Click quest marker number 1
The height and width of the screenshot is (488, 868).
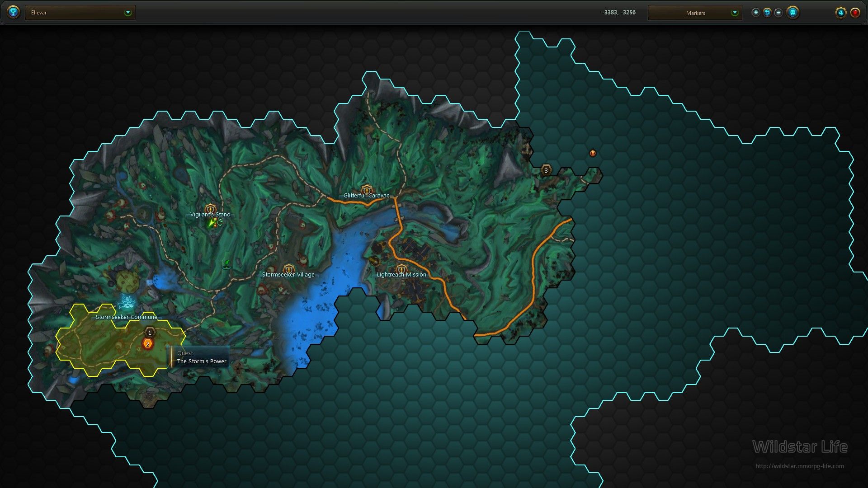[150, 333]
